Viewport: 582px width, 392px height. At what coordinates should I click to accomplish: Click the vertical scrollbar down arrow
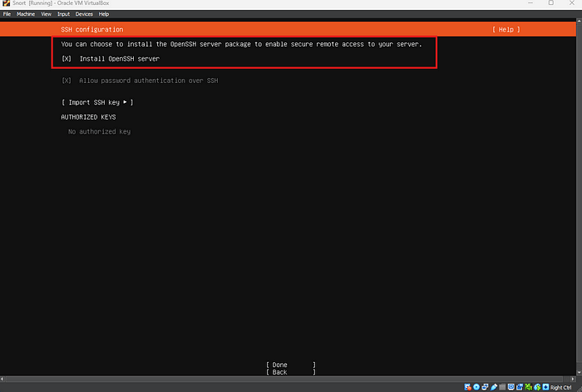click(579, 373)
